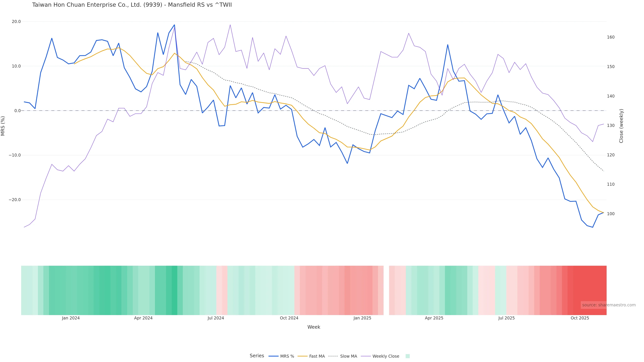Select the Oct 2024 x-axis label
The image size is (644, 362).
289,318
